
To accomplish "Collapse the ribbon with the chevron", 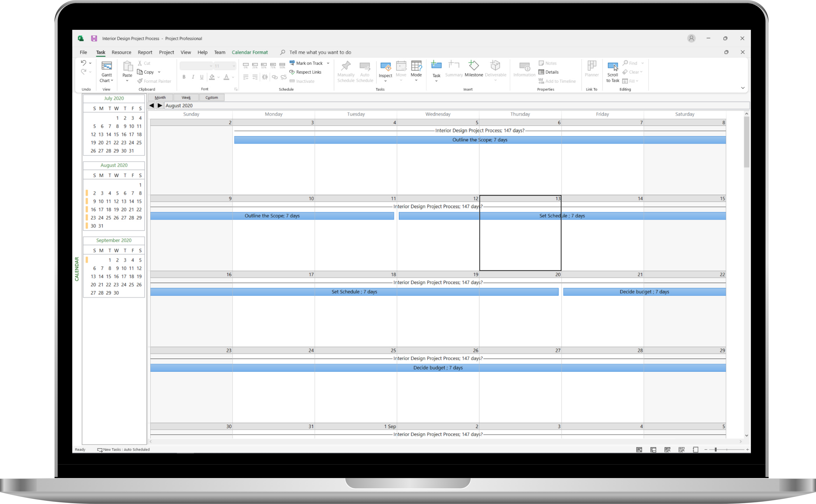I will click(743, 88).
